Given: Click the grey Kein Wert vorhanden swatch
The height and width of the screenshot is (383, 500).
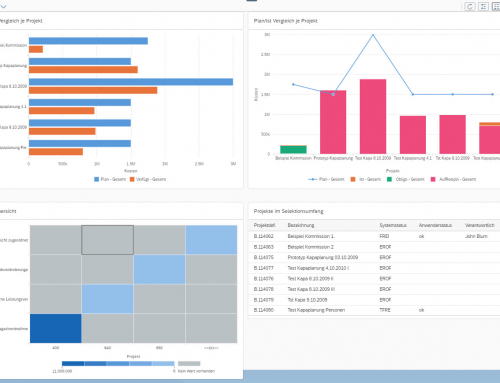Looking at the screenshot, I should 189,364.
